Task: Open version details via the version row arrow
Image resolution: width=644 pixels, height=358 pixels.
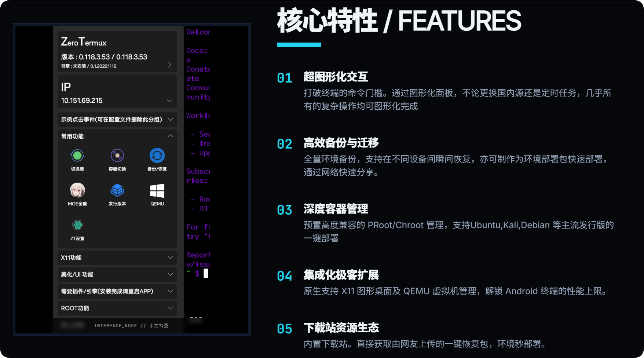Action: coord(169,65)
